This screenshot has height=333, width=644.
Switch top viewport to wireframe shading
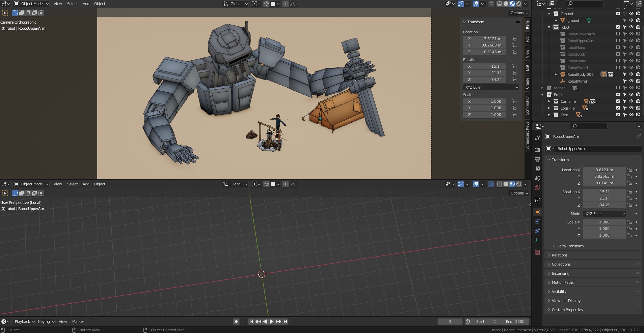click(x=499, y=4)
